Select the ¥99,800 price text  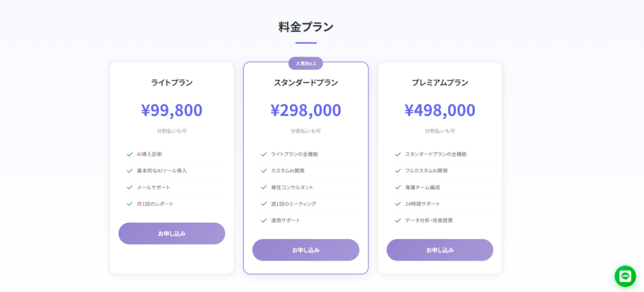click(172, 110)
